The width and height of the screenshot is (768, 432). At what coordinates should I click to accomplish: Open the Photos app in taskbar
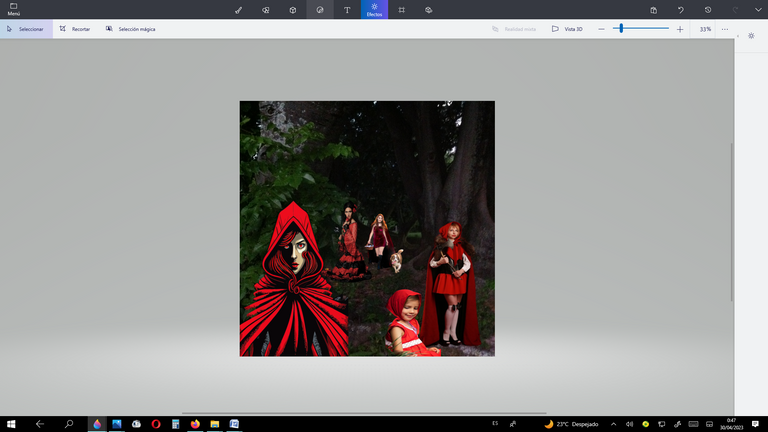[117, 424]
